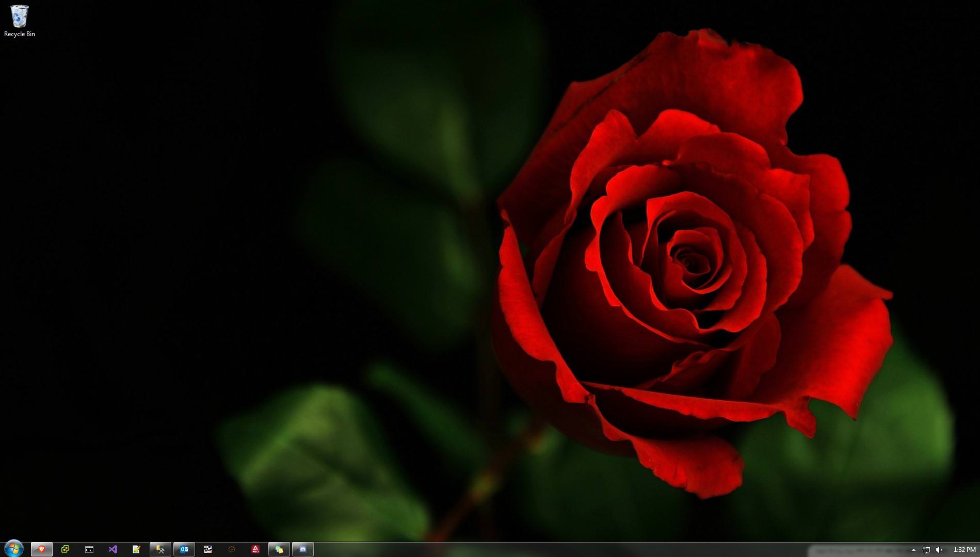Show hidden tray icons arrow
Screen dimensions: 980x557
point(913,550)
